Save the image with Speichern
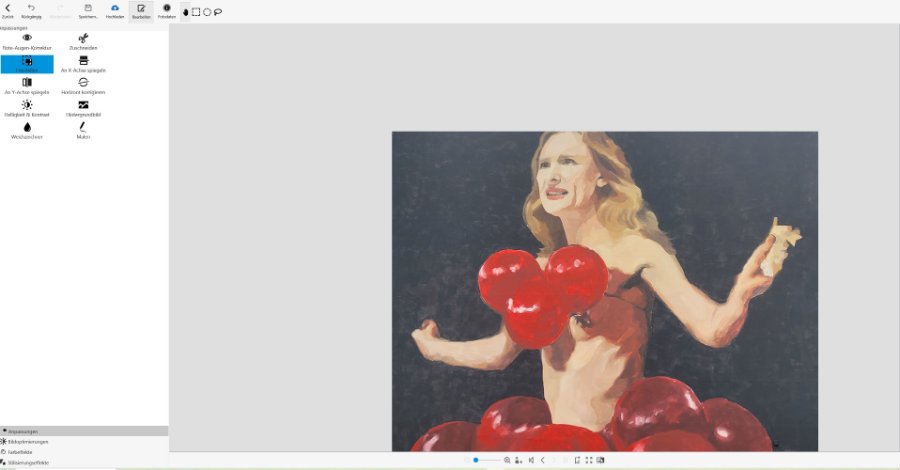The height and width of the screenshot is (470, 900). (x=88, y=11)
